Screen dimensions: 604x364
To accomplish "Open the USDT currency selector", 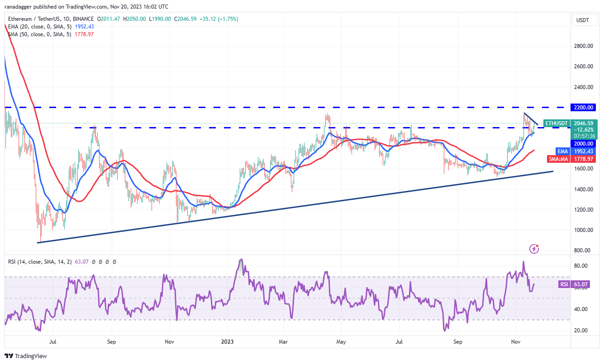I will click(x=583, y=20).
